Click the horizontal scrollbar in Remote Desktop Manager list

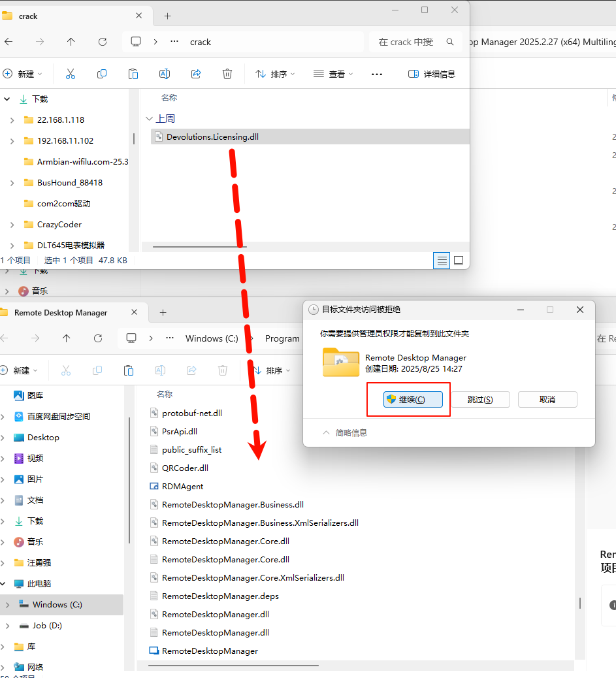click(x=234, y=666)
